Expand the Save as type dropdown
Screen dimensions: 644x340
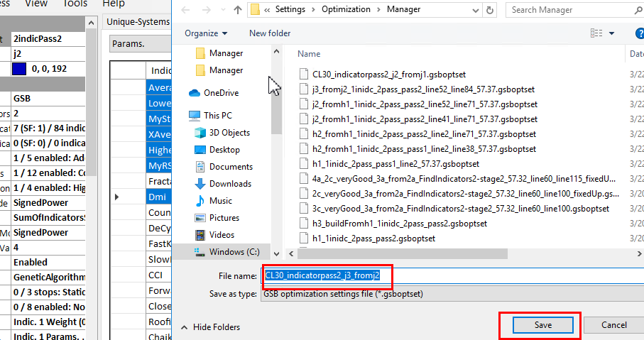[x=452, y=292]
